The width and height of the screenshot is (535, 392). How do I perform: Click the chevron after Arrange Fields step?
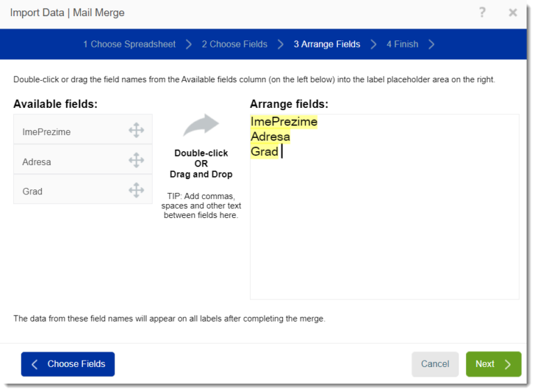pyautogui.click(x=373, y=45)
